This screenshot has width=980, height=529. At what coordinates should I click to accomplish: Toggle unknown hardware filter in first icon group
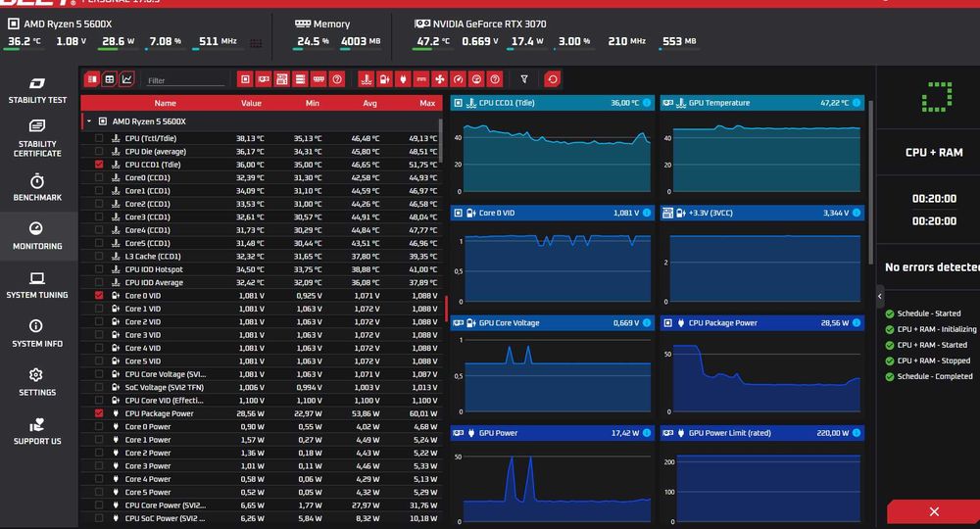[337, 79]
